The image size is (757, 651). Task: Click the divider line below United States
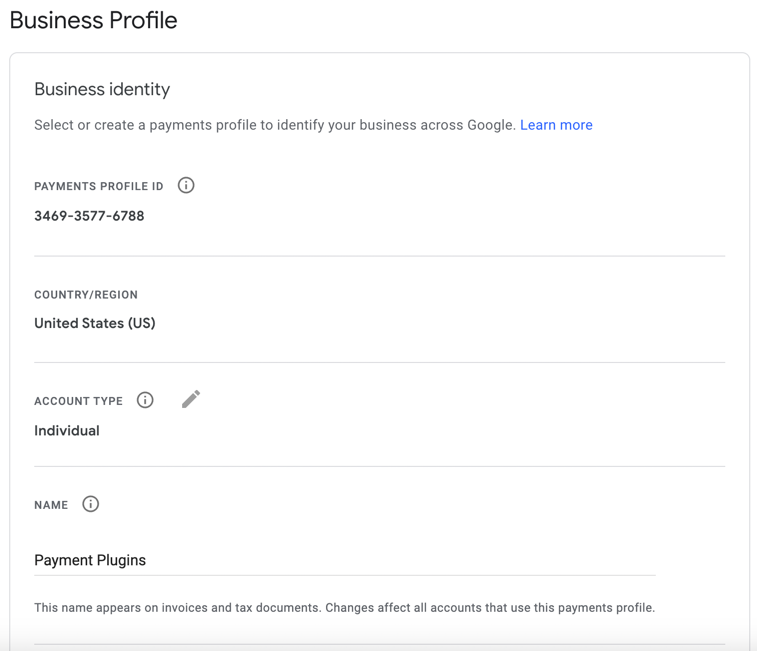tap(379, 362)
